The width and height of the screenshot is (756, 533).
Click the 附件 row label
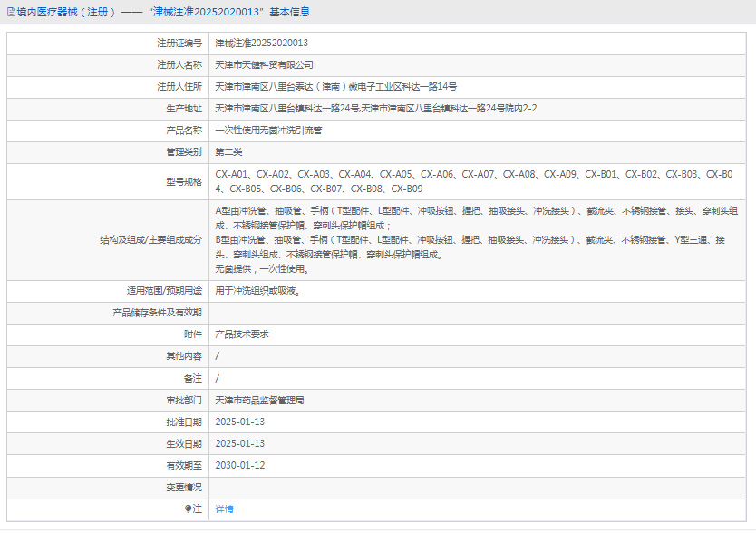coord(193,334)
